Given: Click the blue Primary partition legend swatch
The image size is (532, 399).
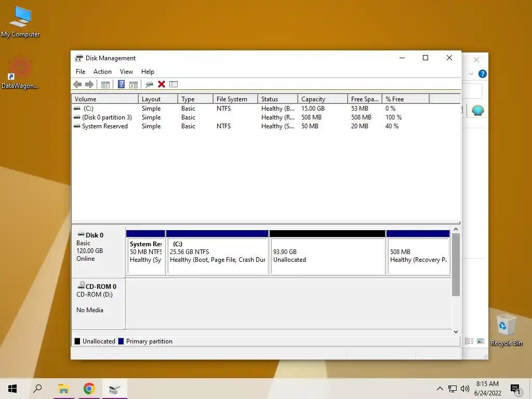Looking at the screenshot, I should point(121,341).
